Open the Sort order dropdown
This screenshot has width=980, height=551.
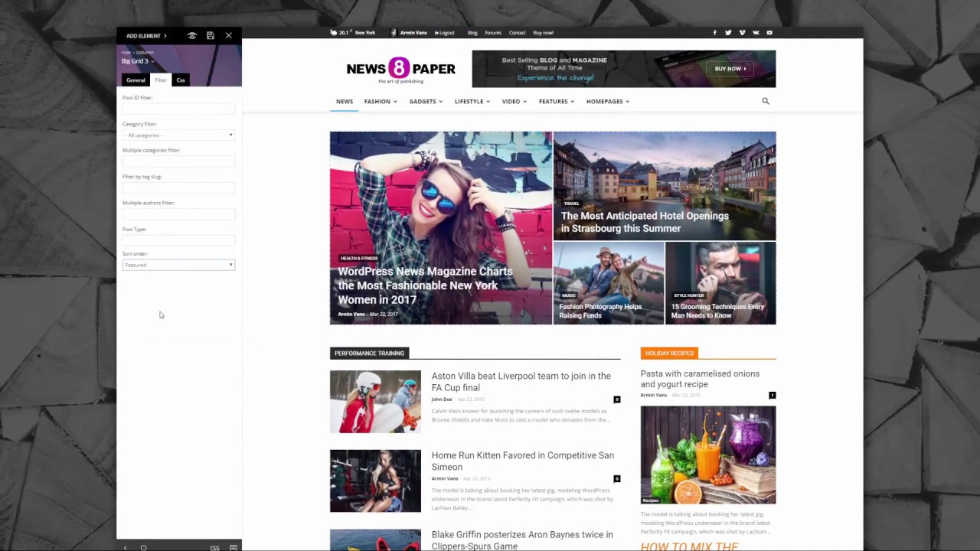[x=178, y=265]
